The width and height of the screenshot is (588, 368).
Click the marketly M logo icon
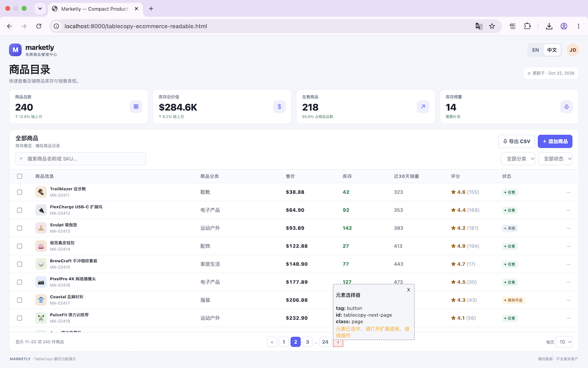(16, 50)
